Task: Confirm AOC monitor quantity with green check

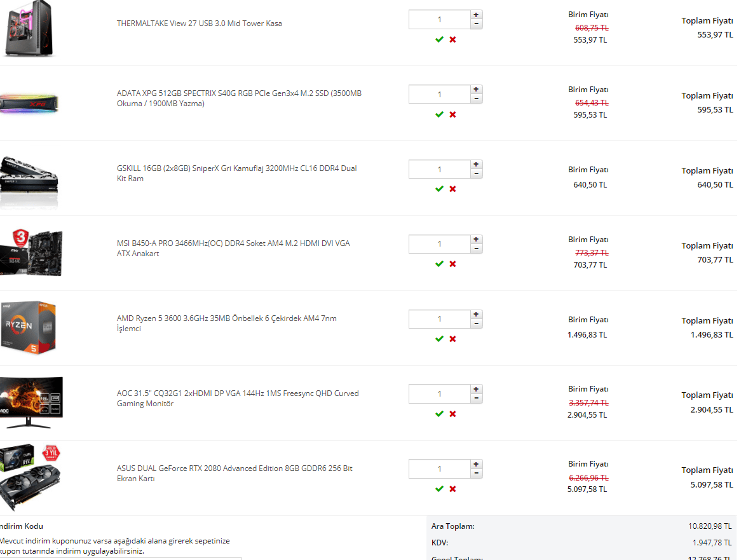Action: (x=439, y=414)
